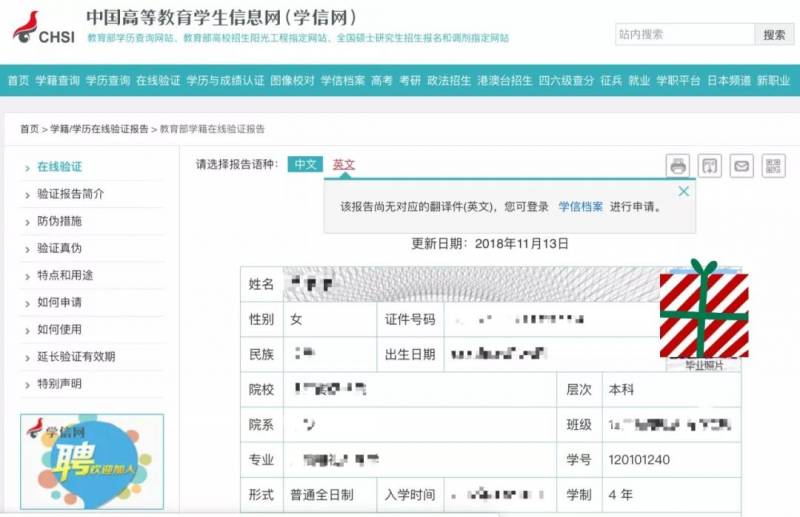This screenshot has width=800, height=517.
Task: Expand 验证报告简介 sidebar item
Action: pos(70,194)
